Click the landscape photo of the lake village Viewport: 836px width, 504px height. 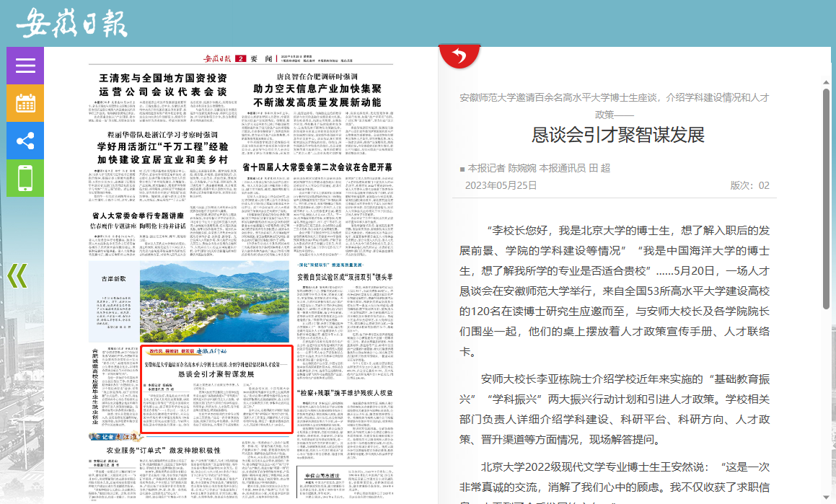[x=214, y=301]
